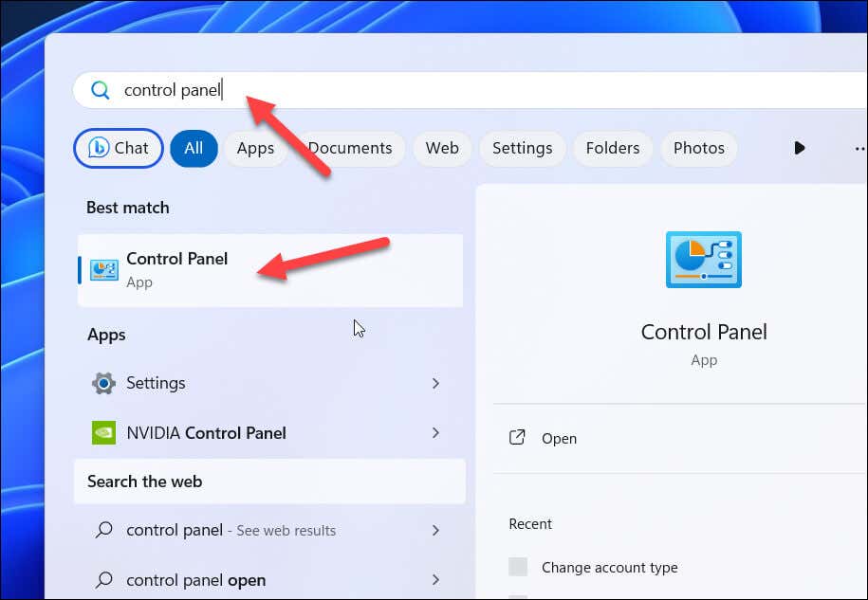
Task: Click the large Control Panel preview icon
Action: [x=704, y=260]
